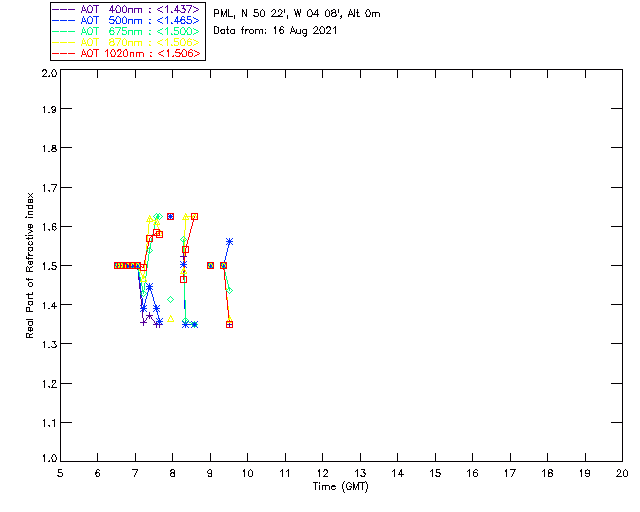Screen dimensions: 640x512
Task: Select the PML station coordinates header text
Action: (297, 14)
